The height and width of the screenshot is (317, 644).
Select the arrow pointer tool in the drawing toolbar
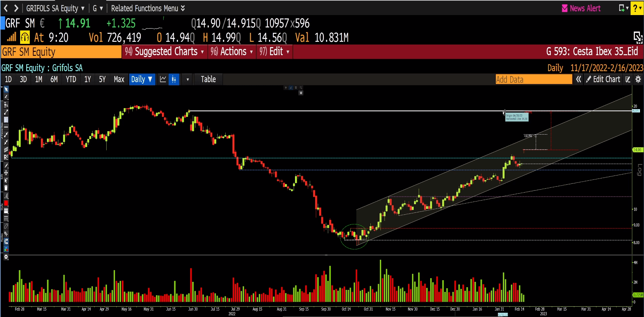click(x=6, y=89)
